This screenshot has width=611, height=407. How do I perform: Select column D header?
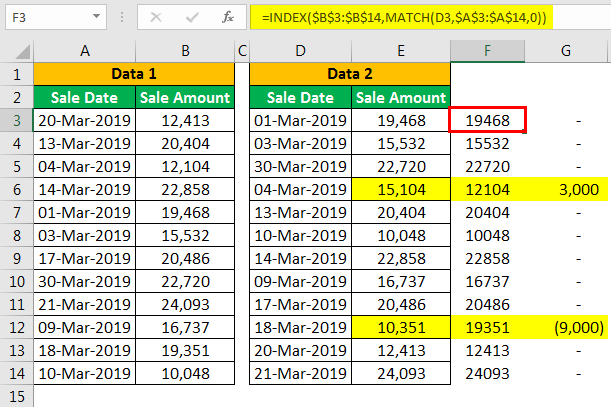point(300,51)
